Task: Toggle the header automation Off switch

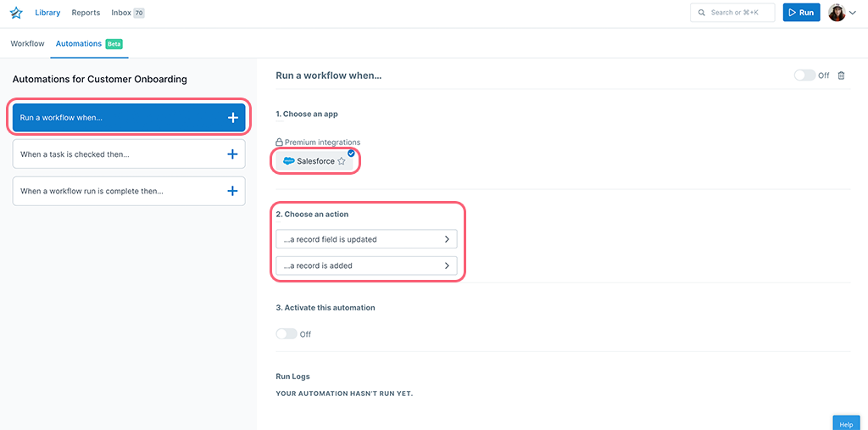Action: [804, 75]
